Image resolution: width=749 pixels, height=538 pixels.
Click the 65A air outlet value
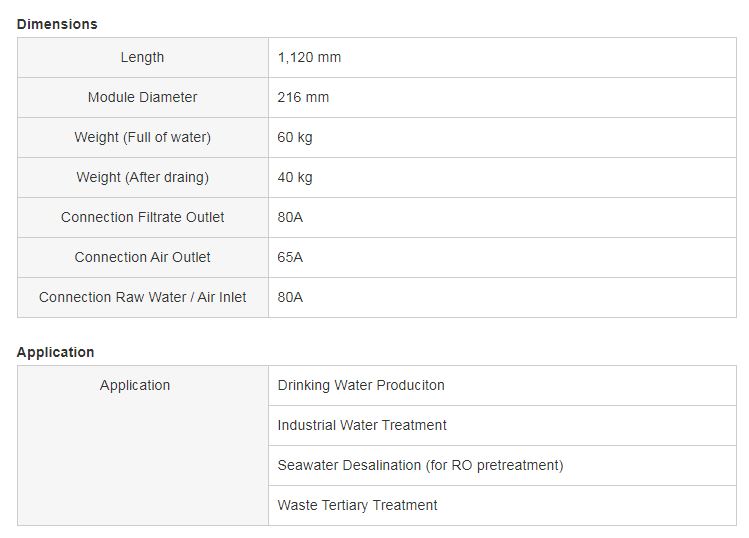pyautogui.click(x=290, y=258)
